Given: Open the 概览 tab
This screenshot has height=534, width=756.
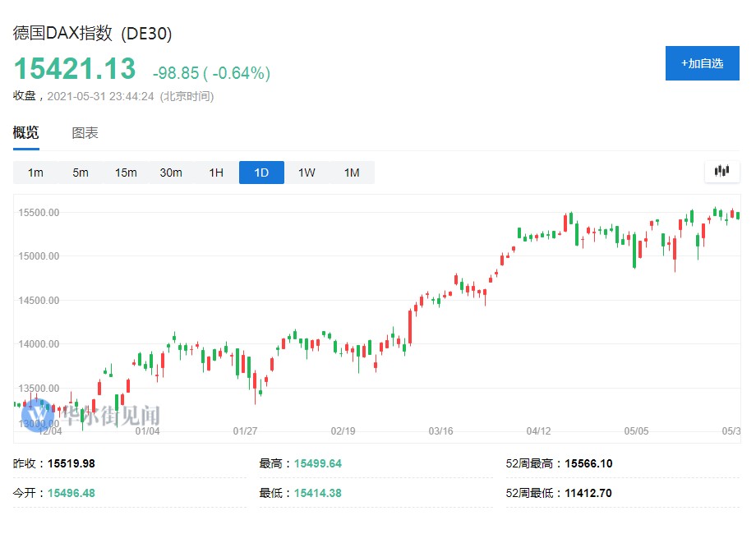Looking at the screenshot, I should [x=25, y=132].
